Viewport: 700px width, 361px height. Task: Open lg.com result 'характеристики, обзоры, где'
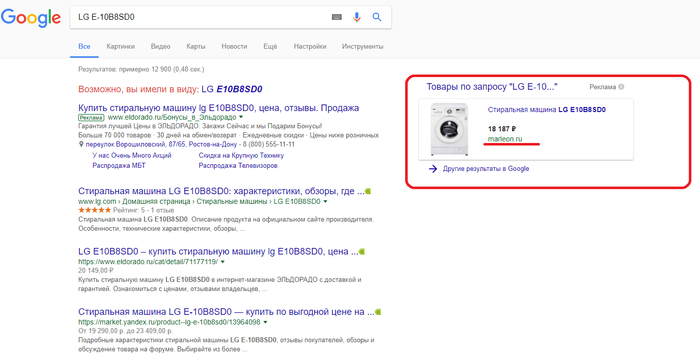pos(221,191)
